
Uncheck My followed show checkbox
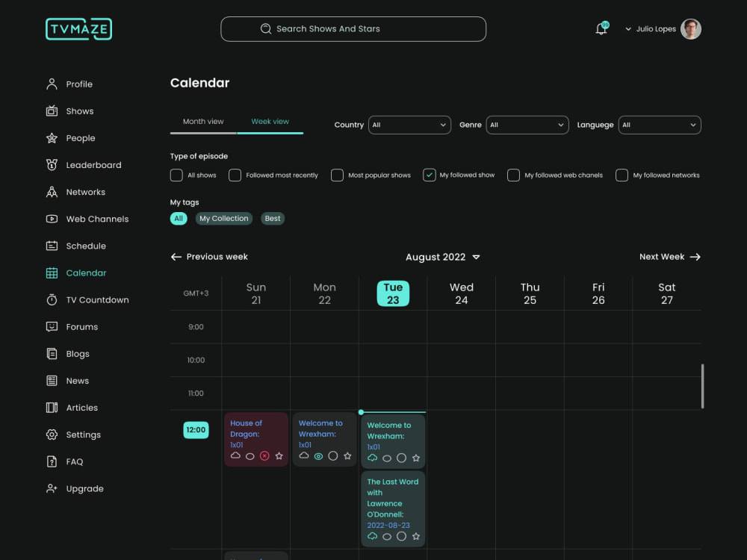(x=430, y=175)
